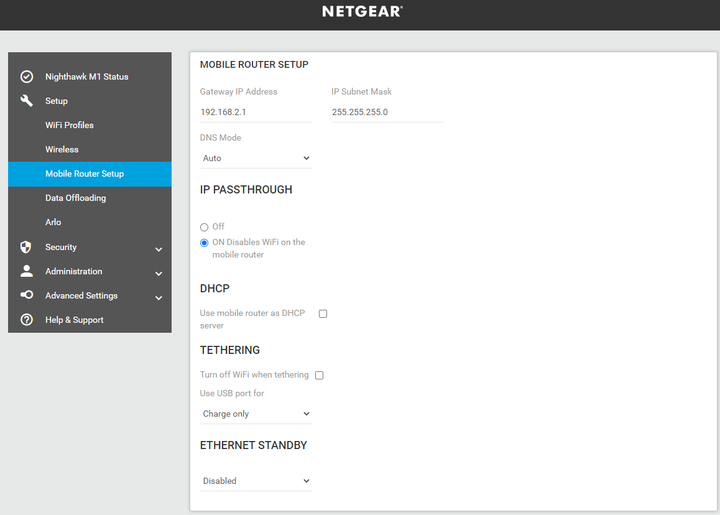This screenshot has height=515, width=720.
Task: Open the Ethernet Standby Disabled dropdown
Action: pos(256,481)
